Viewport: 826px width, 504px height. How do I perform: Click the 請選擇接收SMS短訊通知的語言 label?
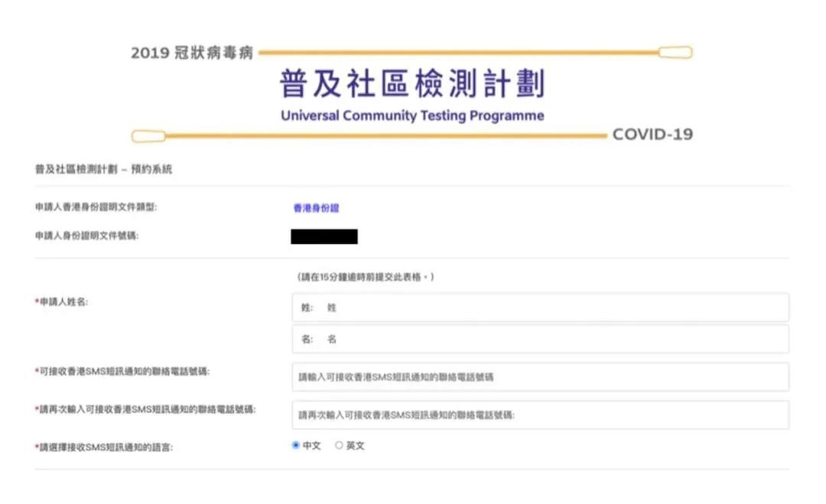click(x=106, y=447)
